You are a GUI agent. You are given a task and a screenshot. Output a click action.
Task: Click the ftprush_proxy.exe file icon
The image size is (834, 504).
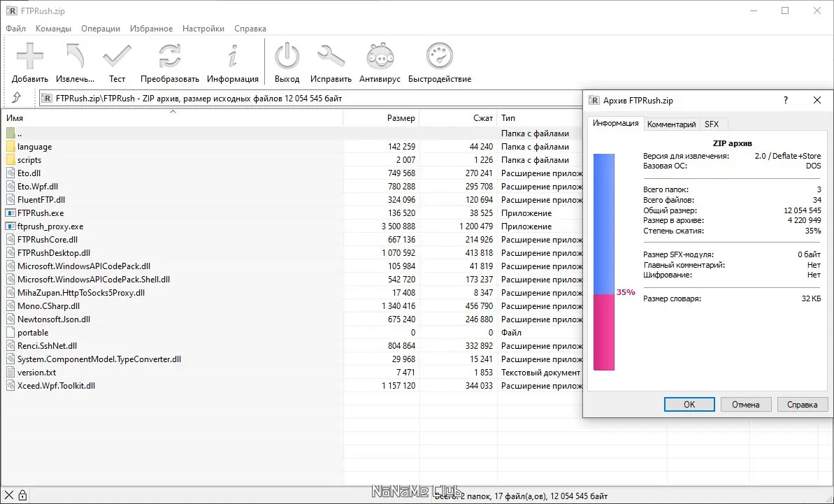(10, 226)
